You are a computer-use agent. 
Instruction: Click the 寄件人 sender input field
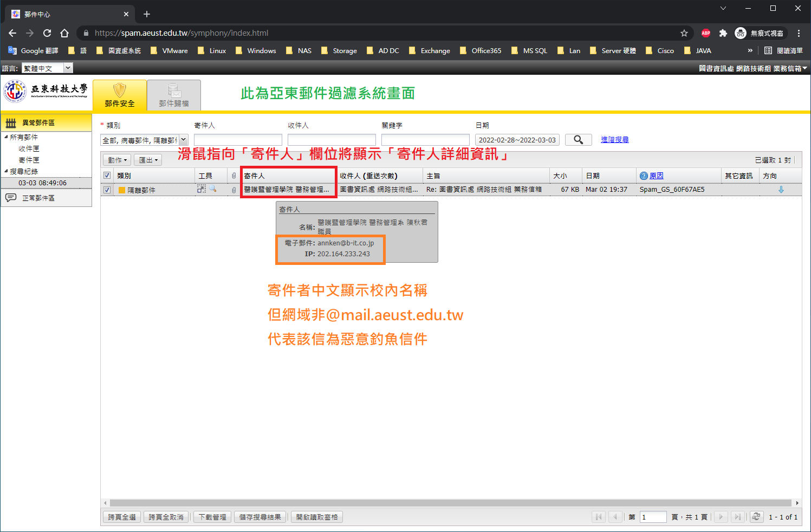[238, 140]
